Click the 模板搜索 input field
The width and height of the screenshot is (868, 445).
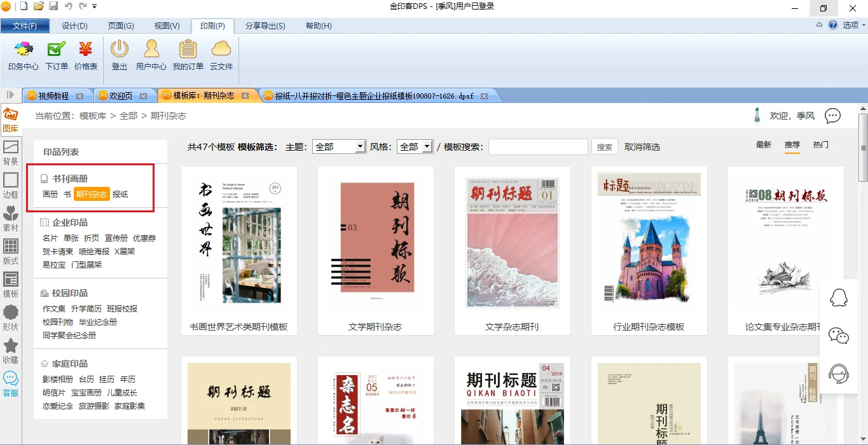538,147
